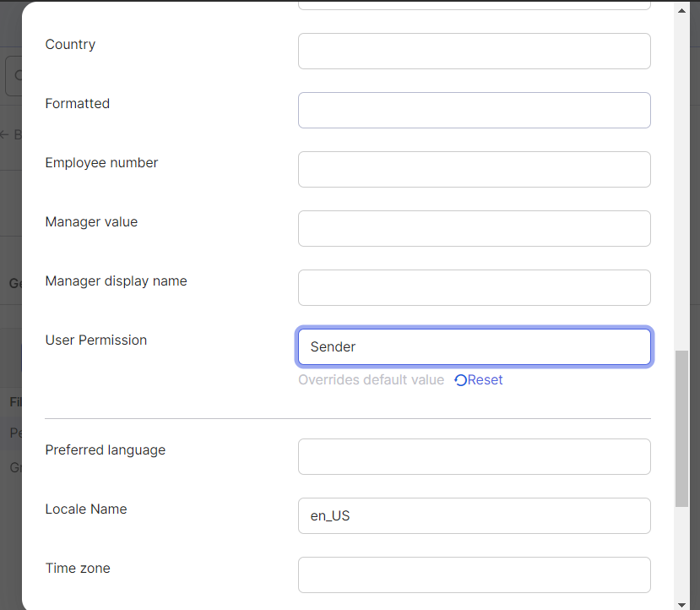Click the back arrow behind the dialog

click(4, 134)
